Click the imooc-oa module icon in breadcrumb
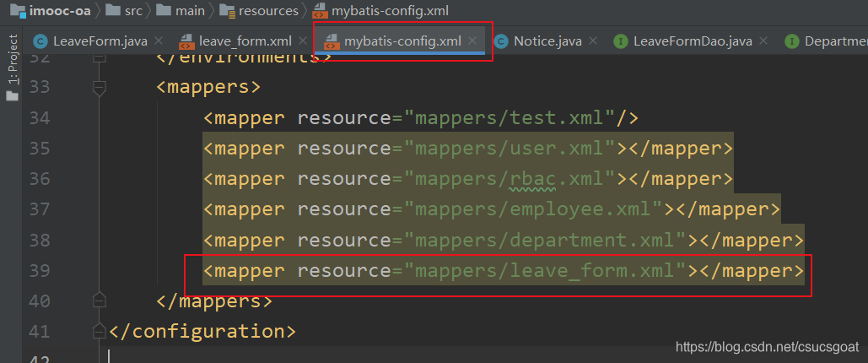Screen dimensions: 868x363 (17, 10)
